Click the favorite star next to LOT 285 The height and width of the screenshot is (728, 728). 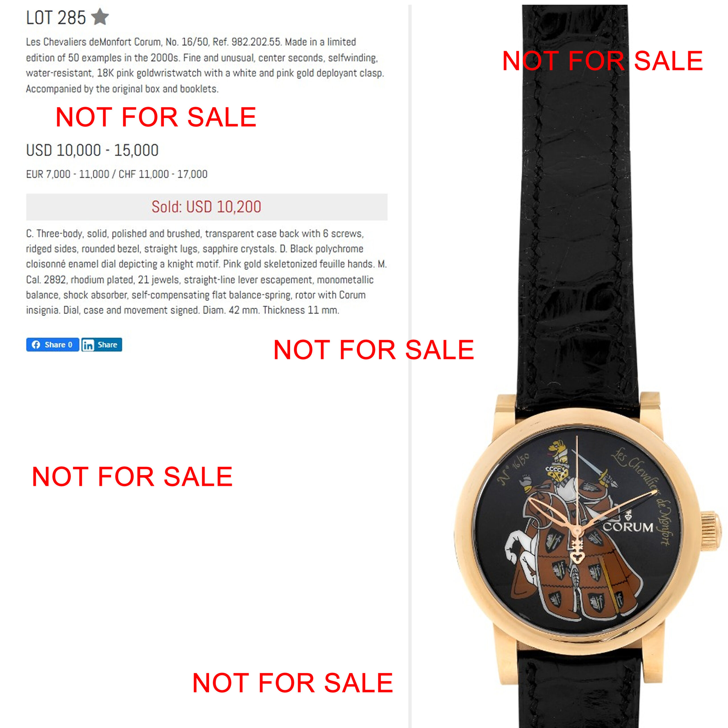tap(100, 17)
